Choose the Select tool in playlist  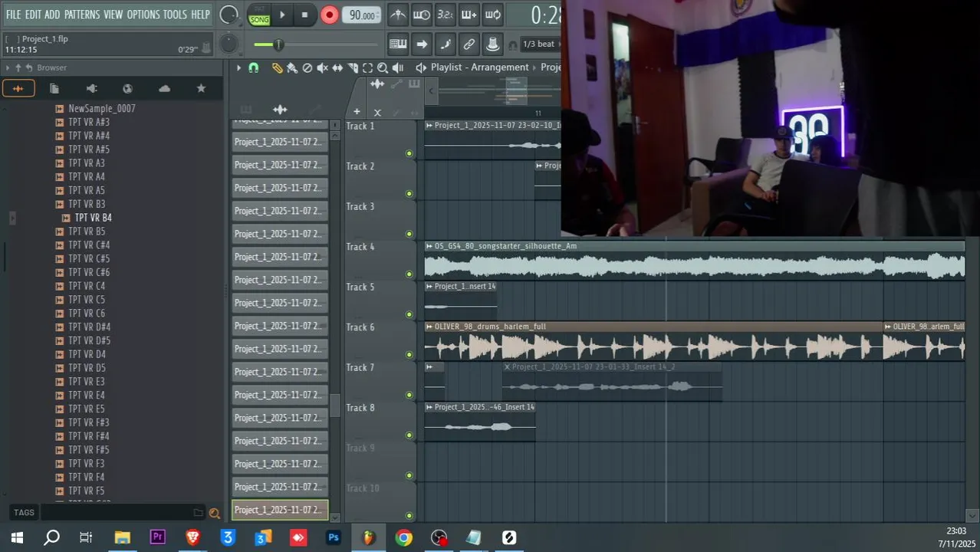click(x=367, y=67)
